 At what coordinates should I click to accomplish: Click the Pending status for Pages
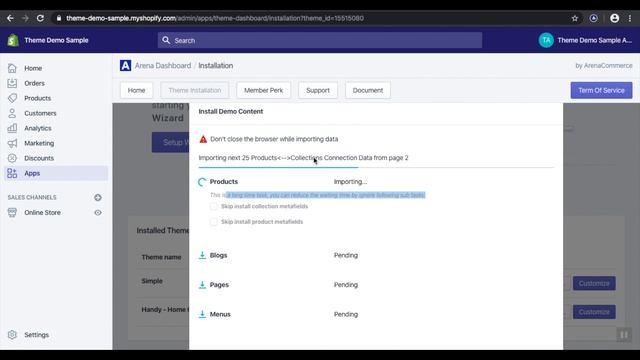346,284
